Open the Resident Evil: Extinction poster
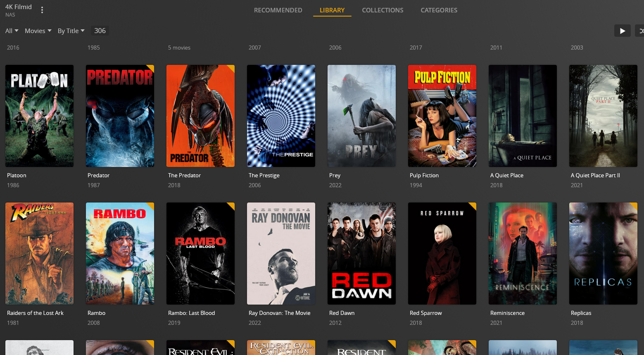Image resolution: width=644 pixels, height=355 pixels. click(281, 348)
